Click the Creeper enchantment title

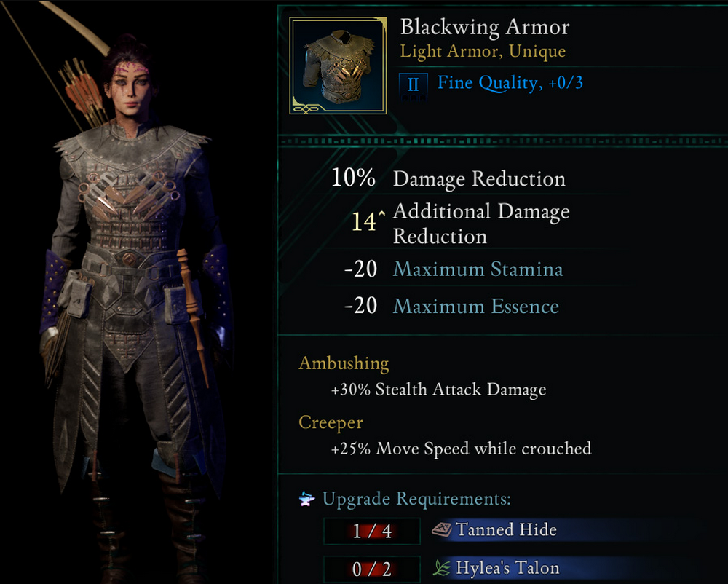[331, 422]
